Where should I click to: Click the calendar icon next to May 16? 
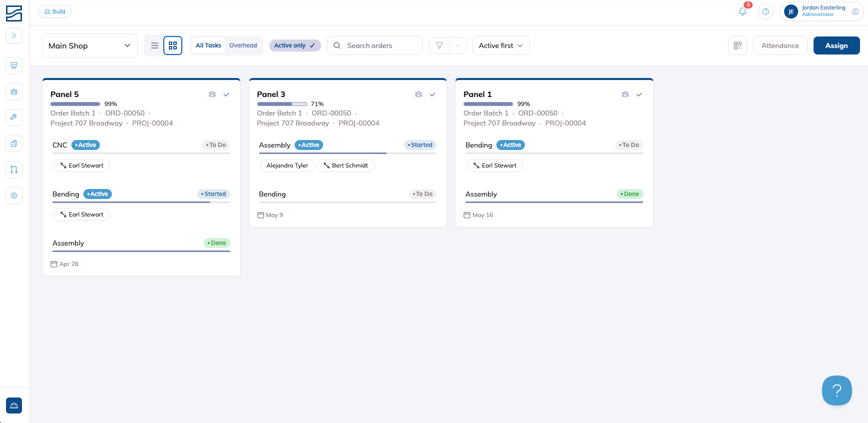[x=467, y=215]
